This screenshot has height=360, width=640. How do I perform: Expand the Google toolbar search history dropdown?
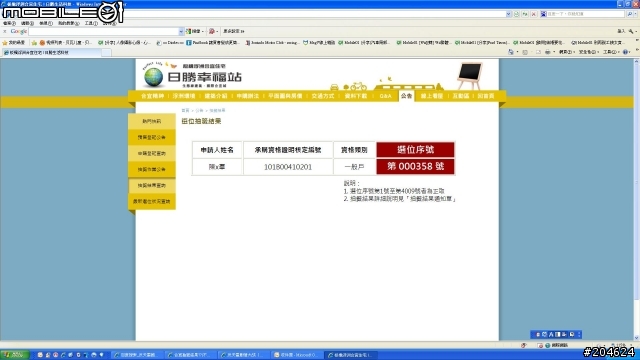pyautogui.click(x=181, y=31)
